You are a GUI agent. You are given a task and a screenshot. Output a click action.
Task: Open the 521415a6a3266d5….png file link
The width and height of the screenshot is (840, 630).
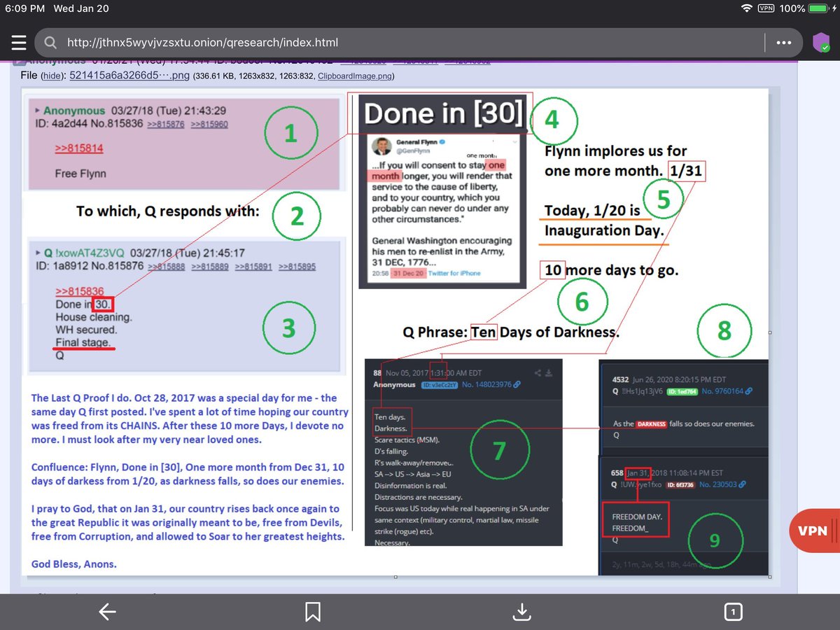point(129,75)
